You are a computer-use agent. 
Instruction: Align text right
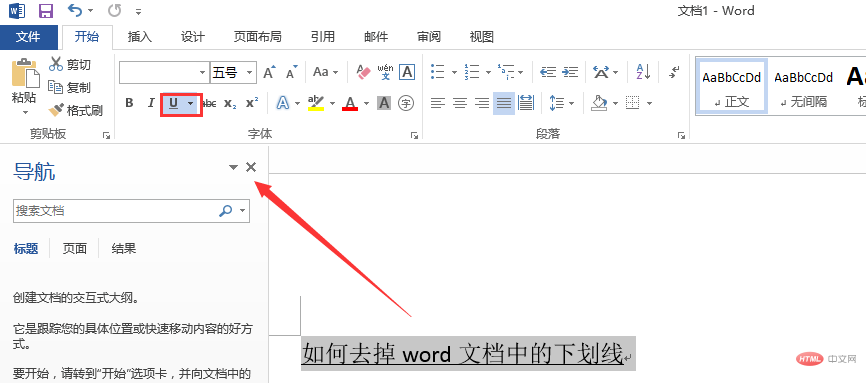[482, 103]
